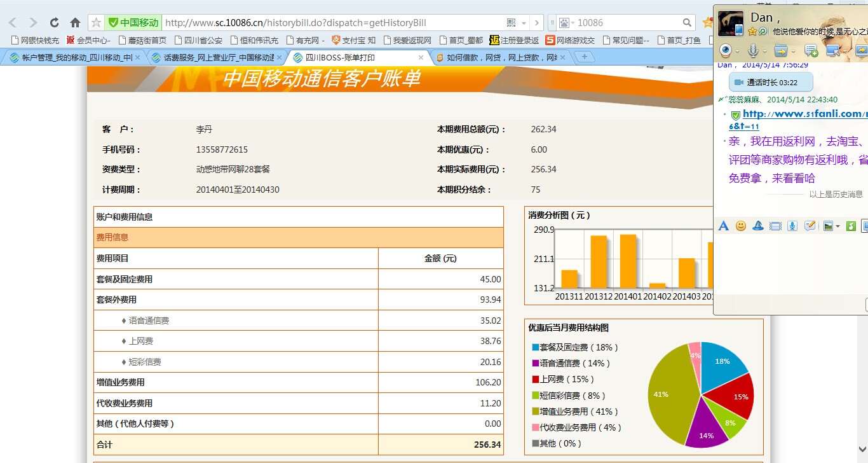The width and height of the screenshot is (868, 463).
Task: Switch to the 话费服务 tab
Action: point(213,57)
